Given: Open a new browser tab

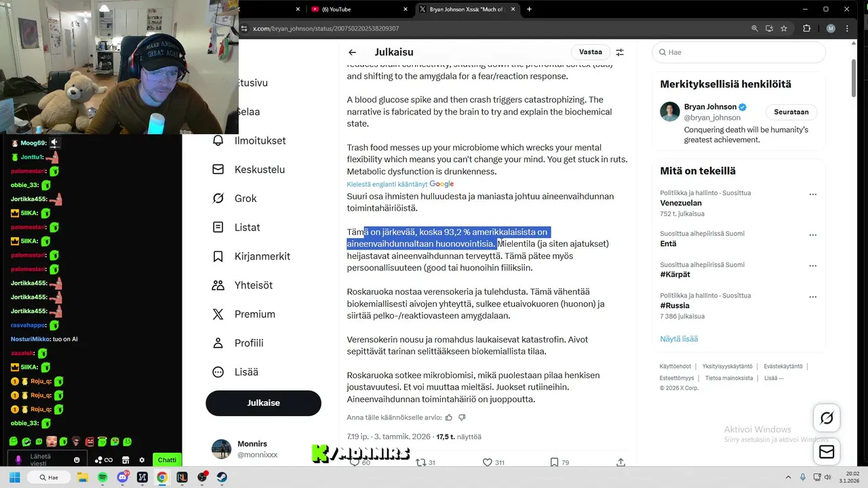Looking at the screenshot, I should tap(529, 9).
